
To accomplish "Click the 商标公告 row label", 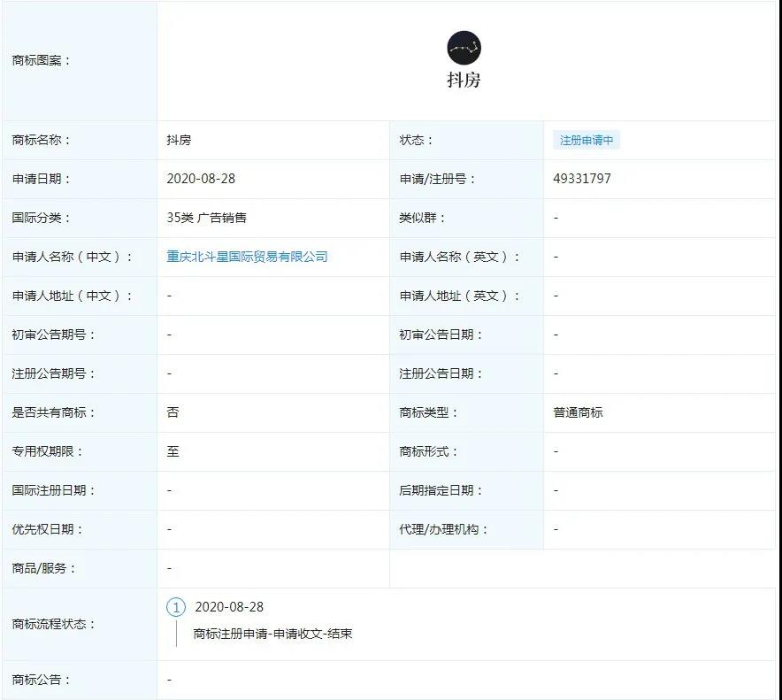I will [42, 680].
